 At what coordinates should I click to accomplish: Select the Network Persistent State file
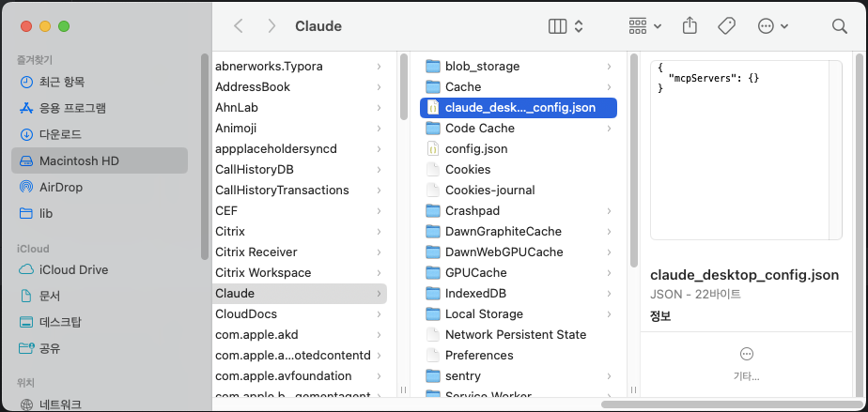(519, 335)
